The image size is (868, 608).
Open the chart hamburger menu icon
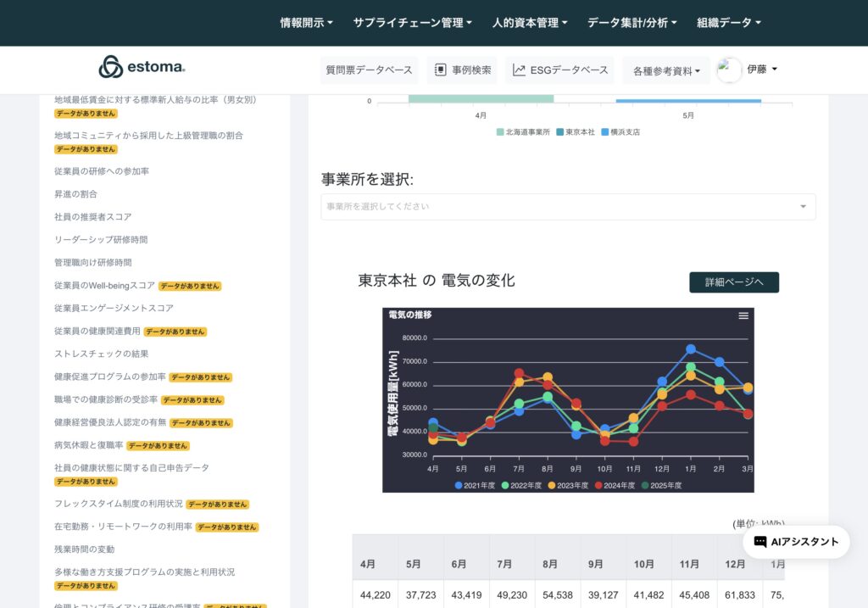click(743, 315)
